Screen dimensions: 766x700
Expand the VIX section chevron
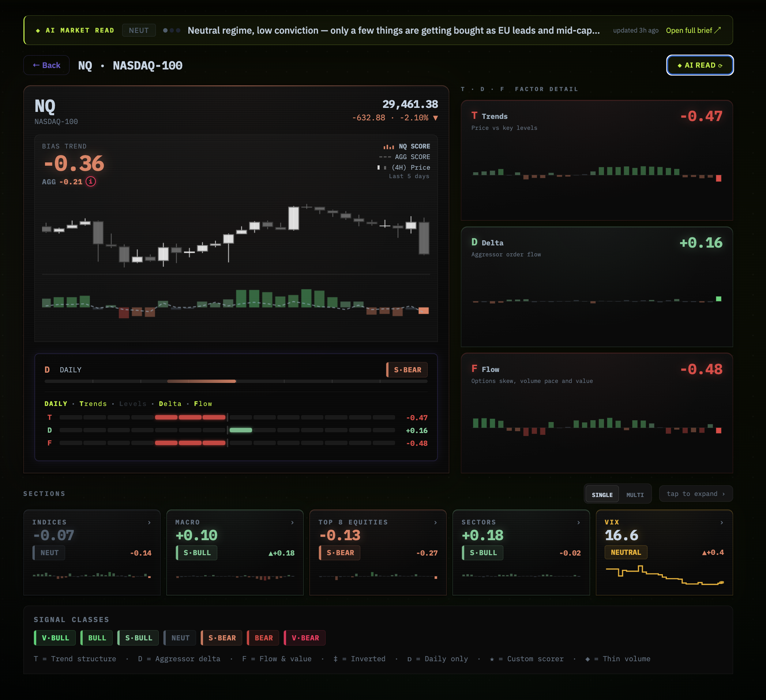pos(721,522)
